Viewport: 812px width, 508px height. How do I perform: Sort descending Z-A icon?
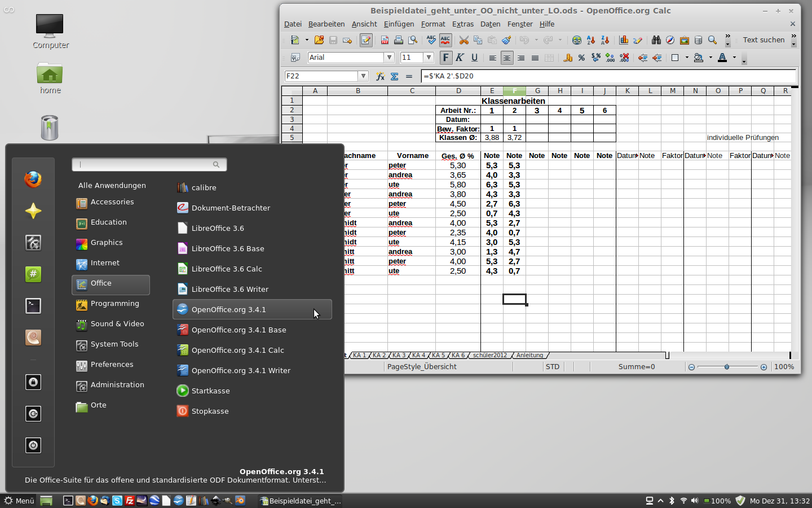605,40
